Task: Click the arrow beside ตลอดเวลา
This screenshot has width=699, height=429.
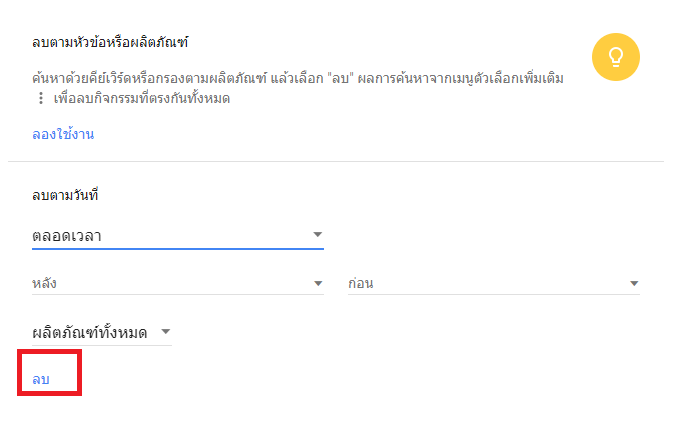Action: [317, 235]
